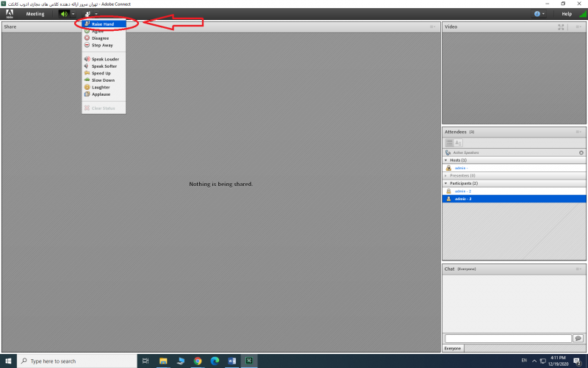Open Video pod options menu
This screenshot has width=588, height=368.
tap(579, 27)
